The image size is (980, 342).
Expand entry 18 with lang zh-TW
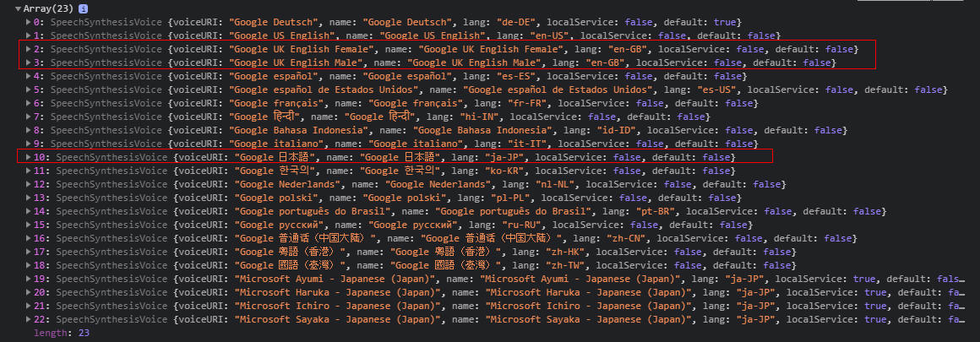pyautogui.click(x=29, y=265)
